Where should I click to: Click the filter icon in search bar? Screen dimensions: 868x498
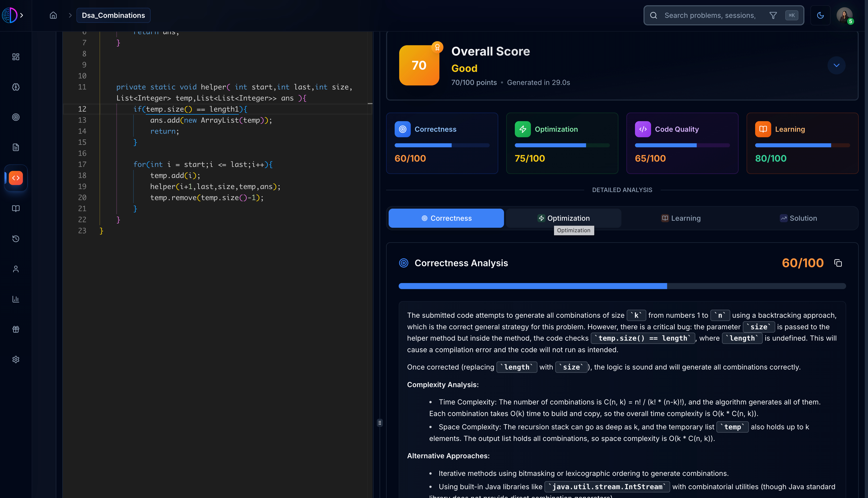tap(773, 15)
